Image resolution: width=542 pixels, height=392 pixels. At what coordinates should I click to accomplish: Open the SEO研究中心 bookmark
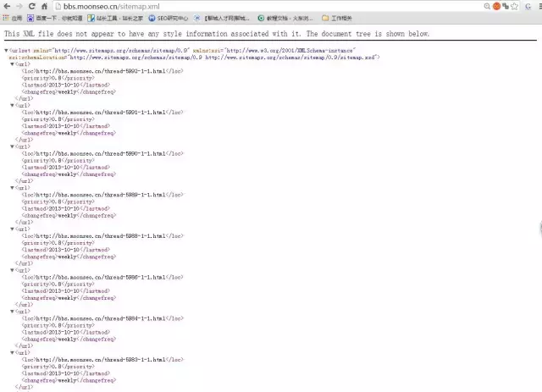click(x=169, y=18)
